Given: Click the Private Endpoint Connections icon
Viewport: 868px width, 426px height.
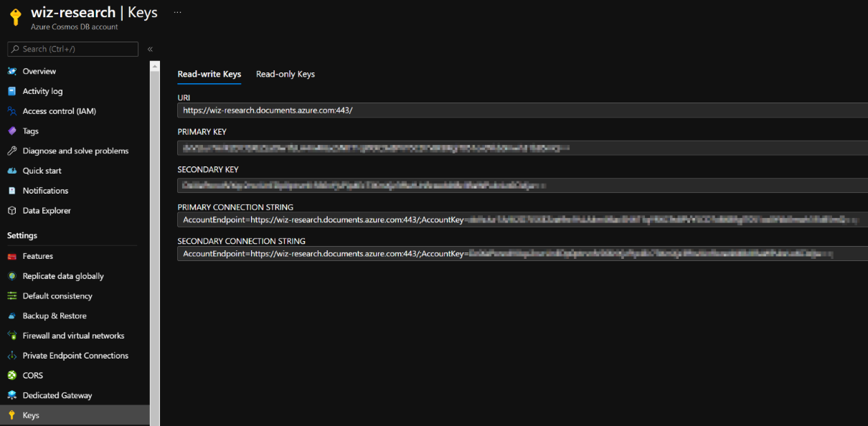Looking at the screenshot, I should pyautogui.click(x=11, y=356).
